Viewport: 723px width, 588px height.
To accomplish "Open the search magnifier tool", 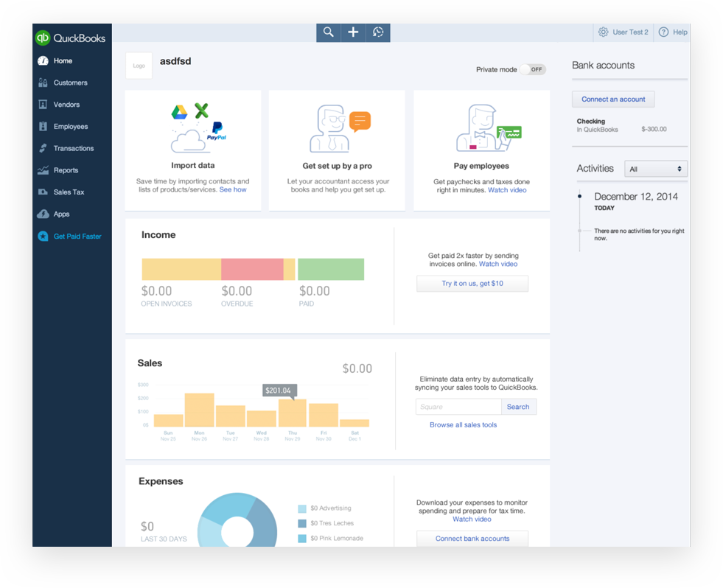I will [328, 32].
